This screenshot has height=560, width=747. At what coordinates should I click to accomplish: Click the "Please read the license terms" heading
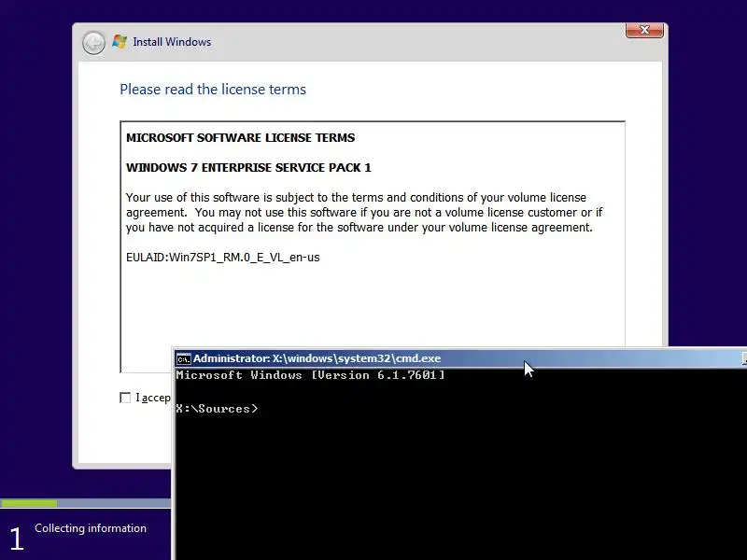click(213, 89)
